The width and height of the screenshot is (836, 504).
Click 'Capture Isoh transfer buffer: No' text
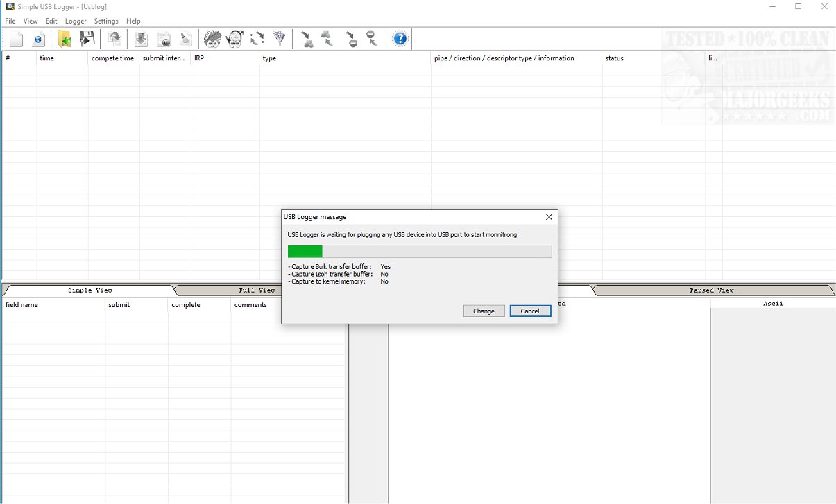click(338, 275)
